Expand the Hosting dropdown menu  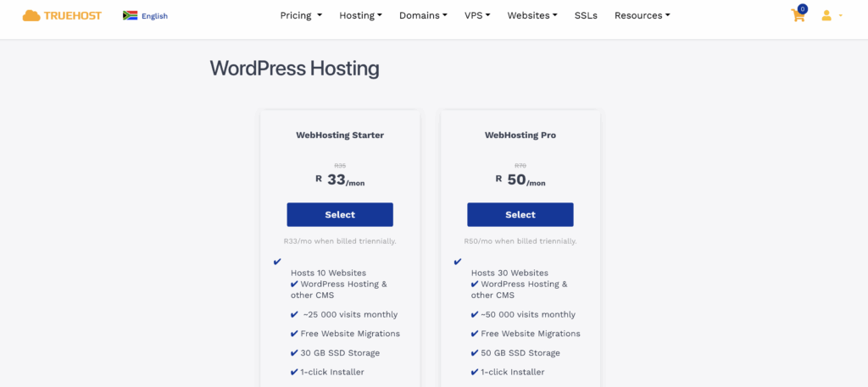tap(361, 15)
